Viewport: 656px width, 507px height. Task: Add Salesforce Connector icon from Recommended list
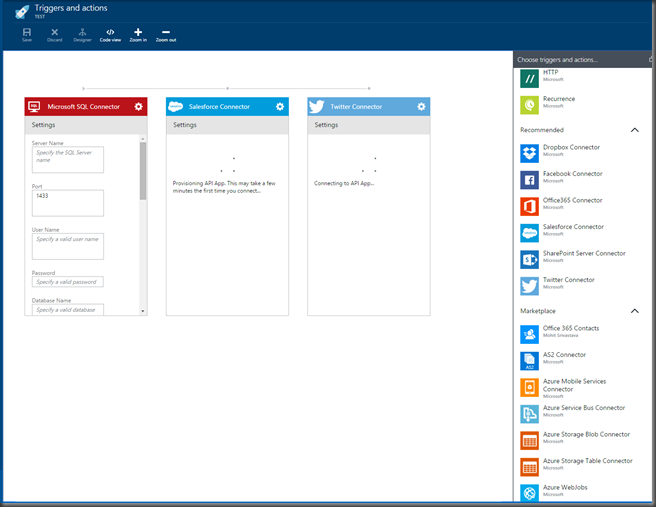click(529, 233)
